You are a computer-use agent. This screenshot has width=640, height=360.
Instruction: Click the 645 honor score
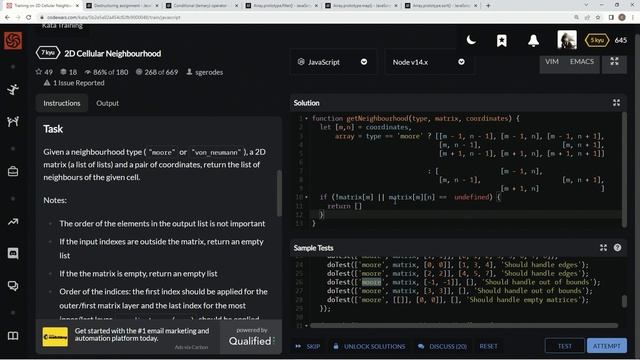620,40
